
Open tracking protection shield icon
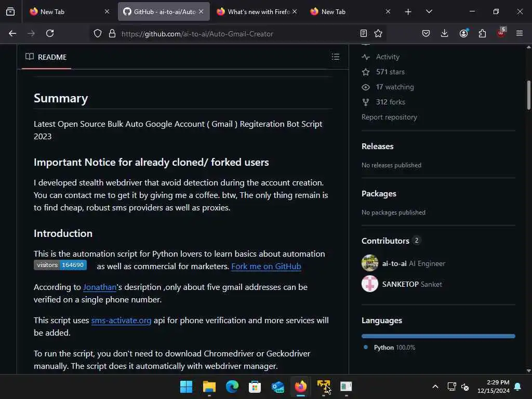click(98, 33)
